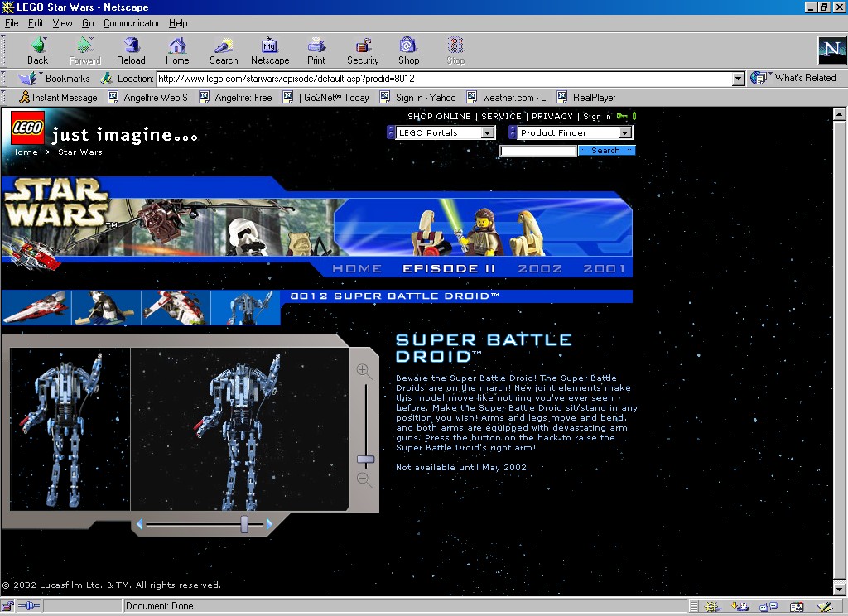Click the horizontal rotation slider handle
This screenshot has height=616, width=848.
click(244, 523)
